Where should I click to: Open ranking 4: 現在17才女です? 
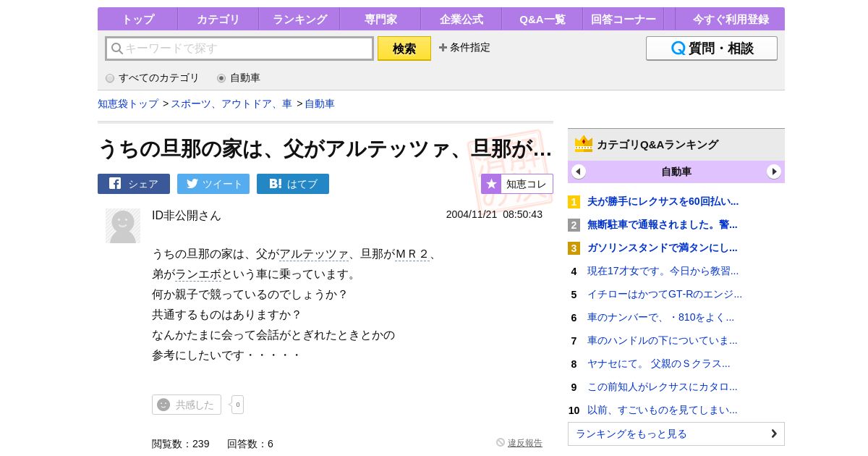pyautogui.click(x=663, y=271)
